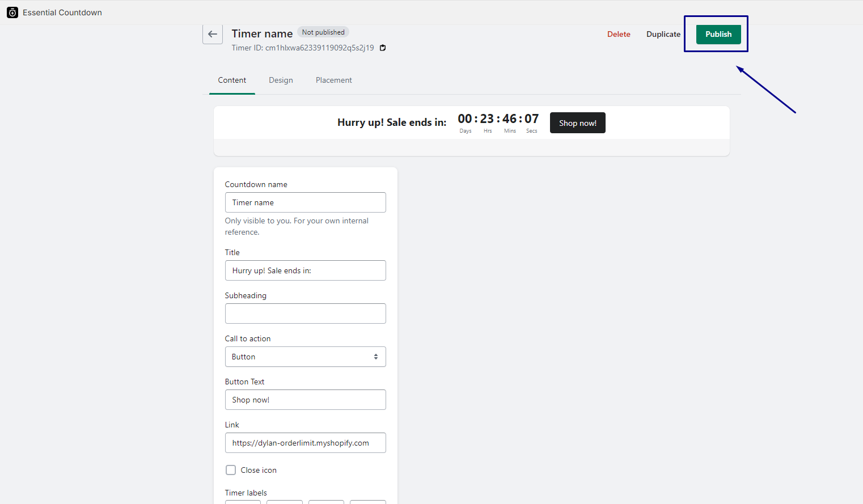
Task: Click the 'Only visible to you' helper text
Action: coord(297,226)
